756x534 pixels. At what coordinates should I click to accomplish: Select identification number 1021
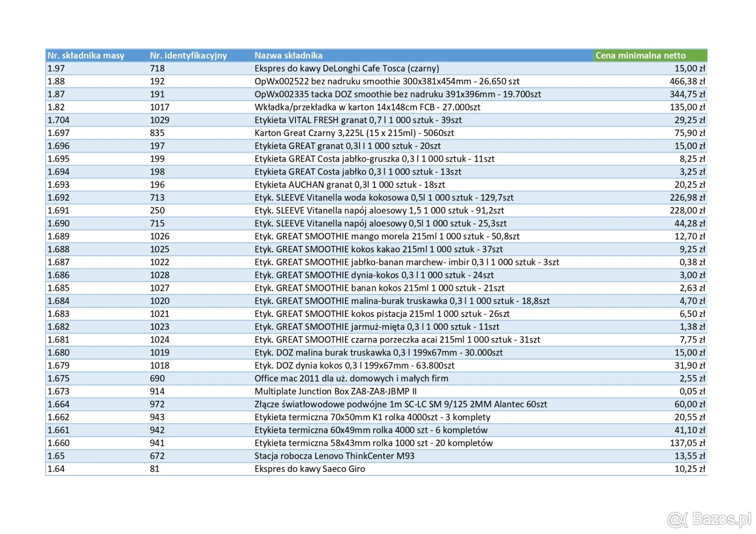pos(160,314)
